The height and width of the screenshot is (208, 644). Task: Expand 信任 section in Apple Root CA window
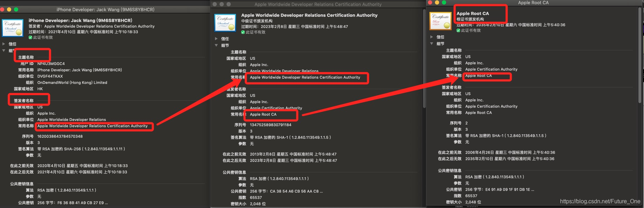click(x=431, y=37)
